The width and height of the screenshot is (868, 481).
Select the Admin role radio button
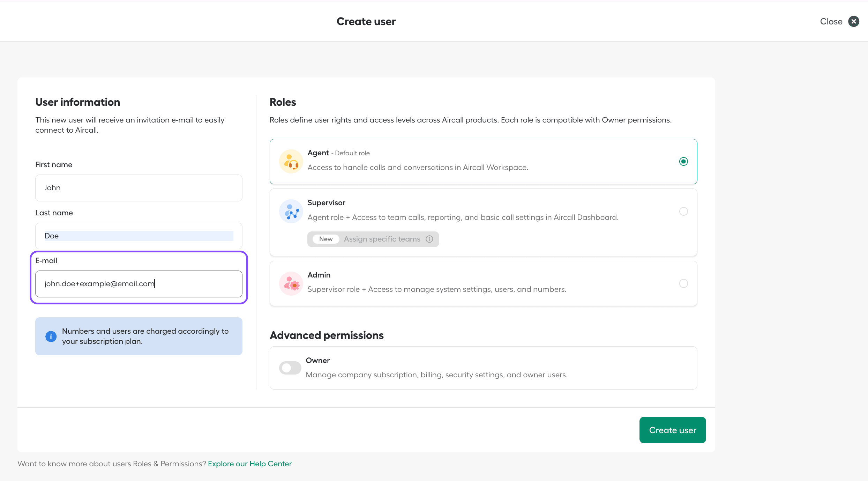(x=683, y=283)
